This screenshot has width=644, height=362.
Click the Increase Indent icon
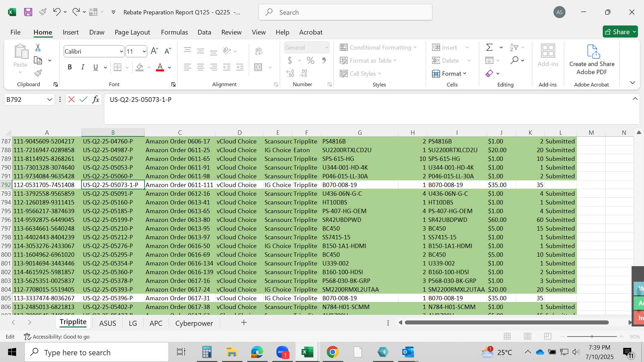240,67
